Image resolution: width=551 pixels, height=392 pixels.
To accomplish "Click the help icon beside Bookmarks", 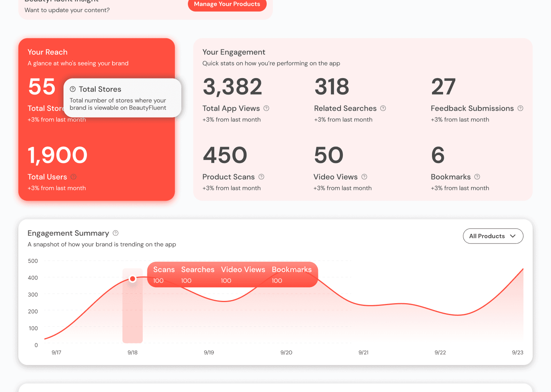I will (477, 177).
